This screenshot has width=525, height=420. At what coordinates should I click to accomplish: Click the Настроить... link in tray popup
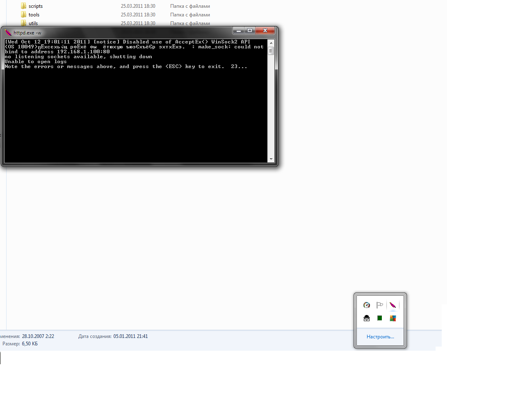coord(380,337)
